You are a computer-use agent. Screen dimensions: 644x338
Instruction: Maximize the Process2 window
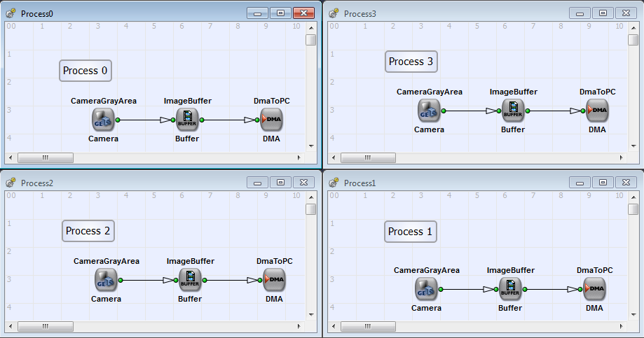[280, 183]
